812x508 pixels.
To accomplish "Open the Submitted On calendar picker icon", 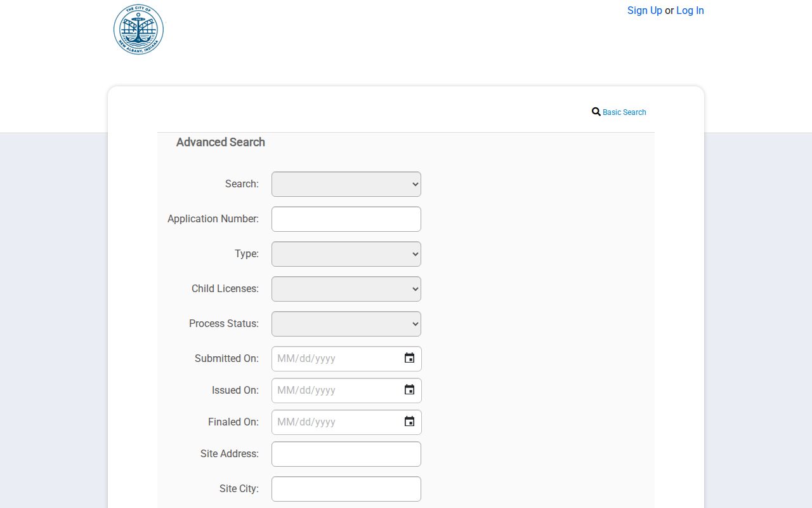I will tap(409, 358).
